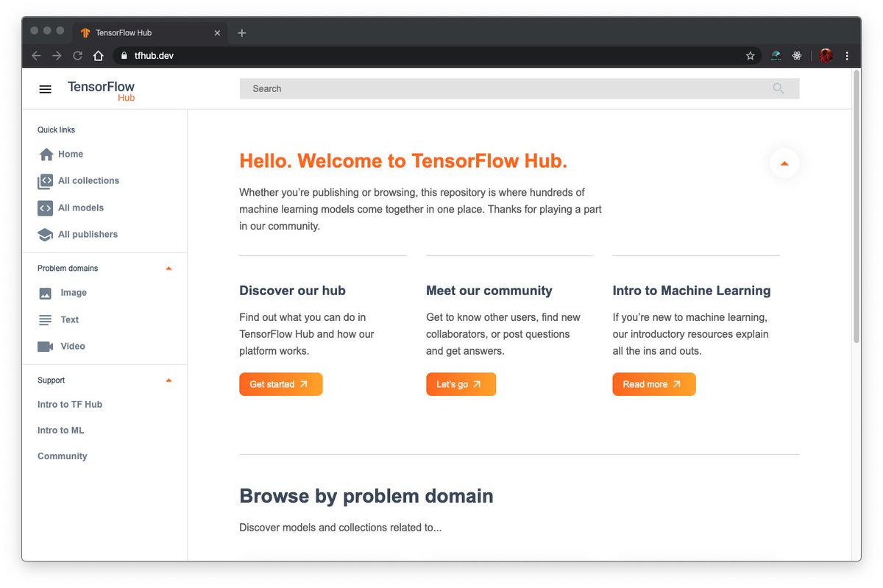Open Home in Quick links

point(71,155)
